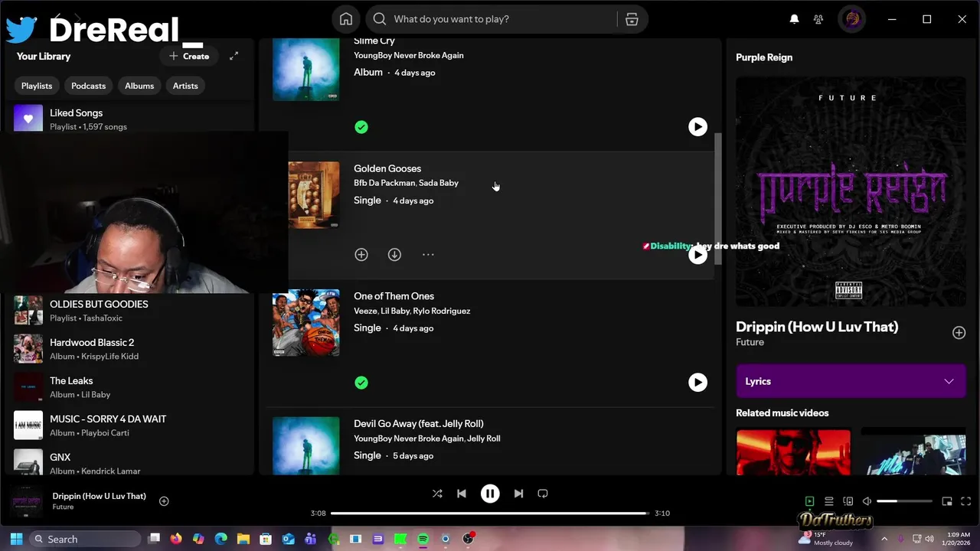Open Sada Baby artist link

click(x=439, y=183)
